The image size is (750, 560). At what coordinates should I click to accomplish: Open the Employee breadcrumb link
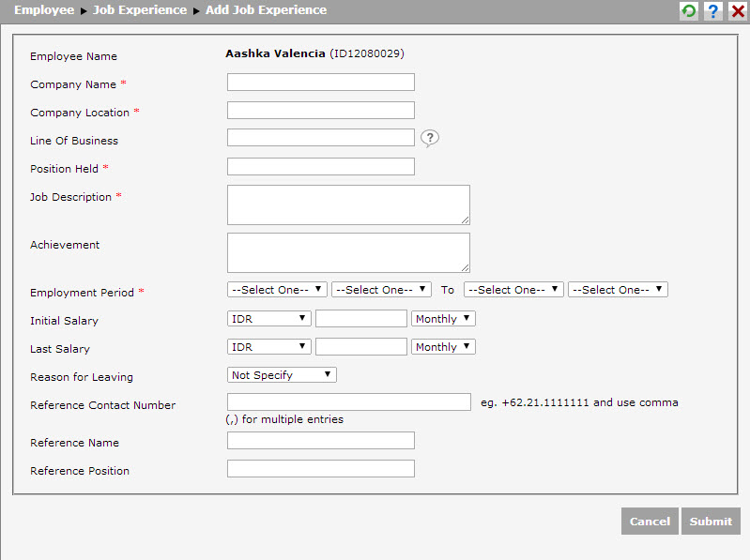pyautogui.click(x=44, y=10)
